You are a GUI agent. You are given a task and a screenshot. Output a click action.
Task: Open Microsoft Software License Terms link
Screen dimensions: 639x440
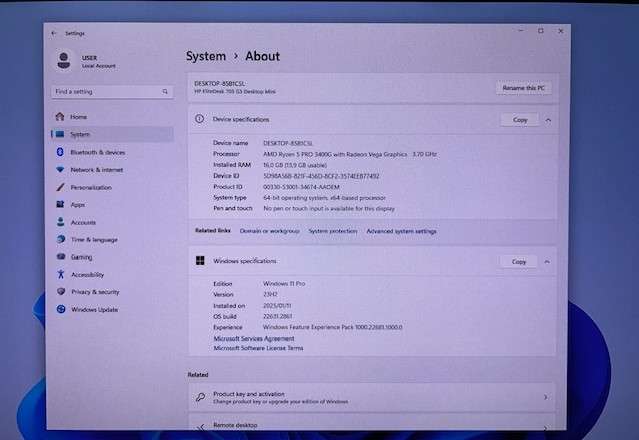[x=258, y=347]
